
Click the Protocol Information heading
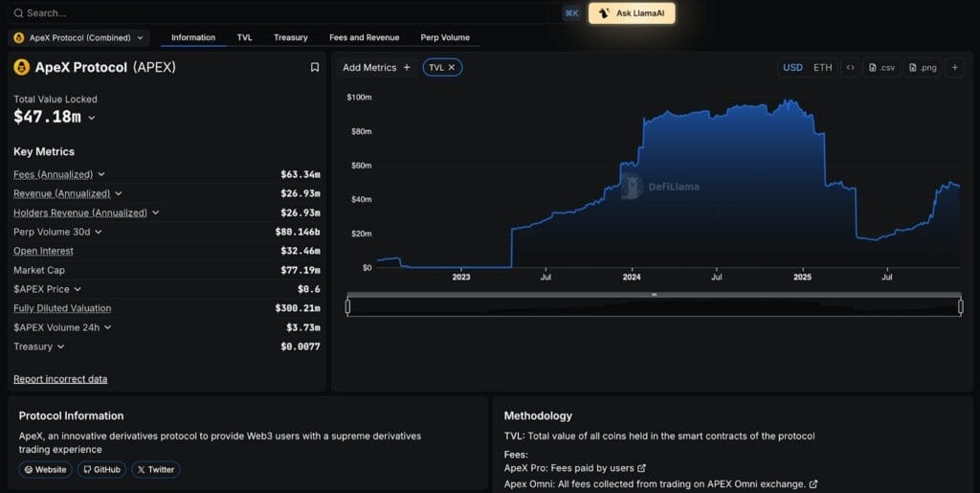coord(71,415)
